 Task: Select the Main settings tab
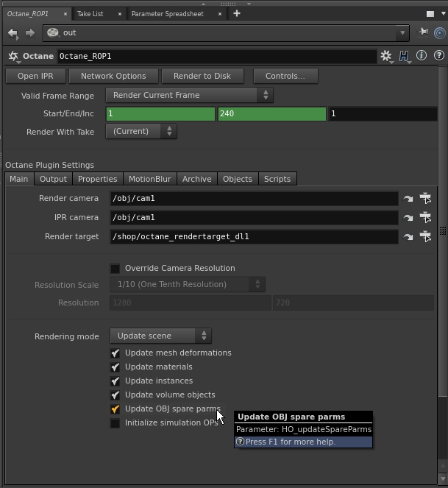[18, 179]
